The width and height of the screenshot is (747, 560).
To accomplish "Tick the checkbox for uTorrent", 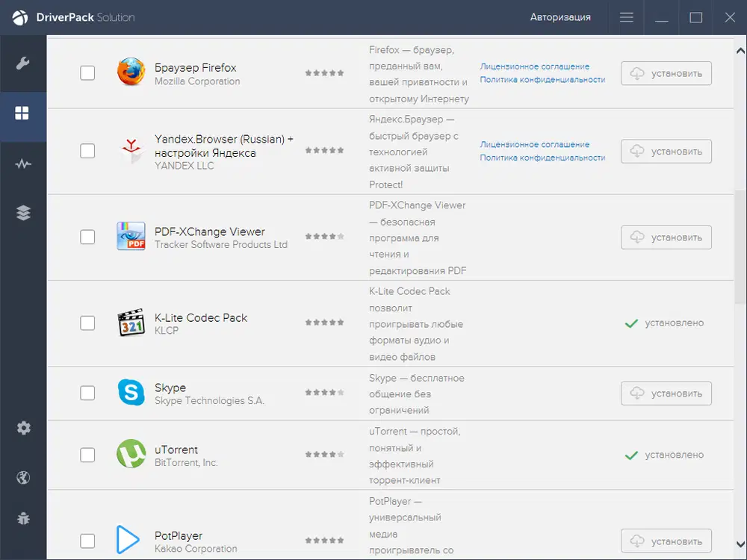I will 87,455.
